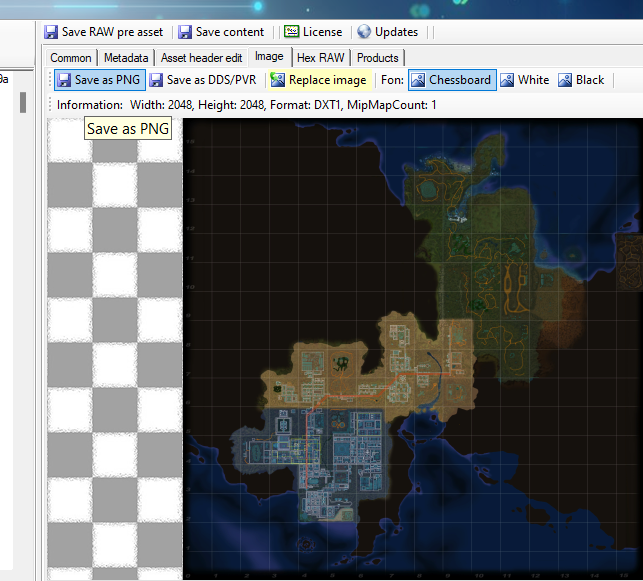Open the Common tab
This screenshot has height=581, width=643.
click(71, 58)
